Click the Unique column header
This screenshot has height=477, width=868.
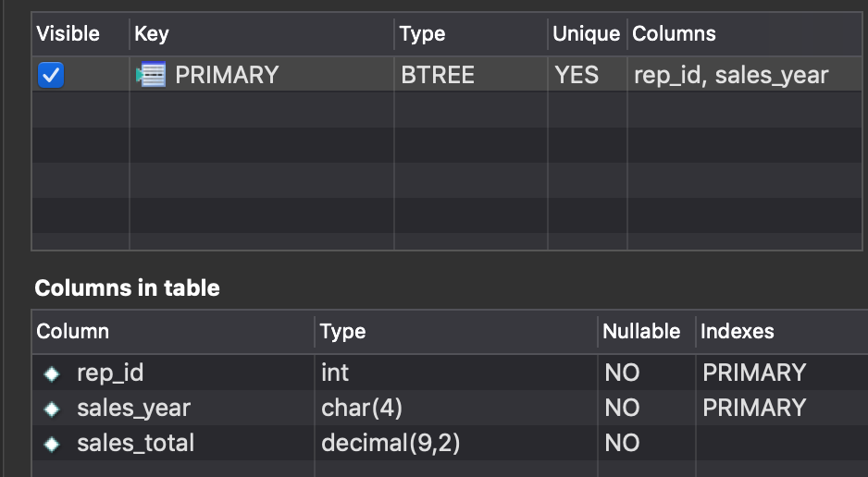(x=587, y=33)
